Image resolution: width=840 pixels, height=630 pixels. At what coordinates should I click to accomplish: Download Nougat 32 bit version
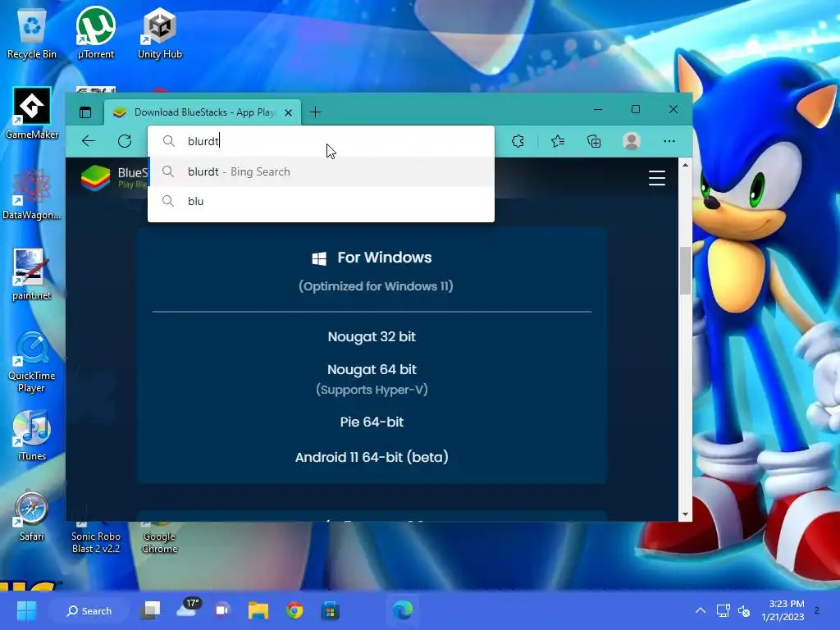click(372, 336)
